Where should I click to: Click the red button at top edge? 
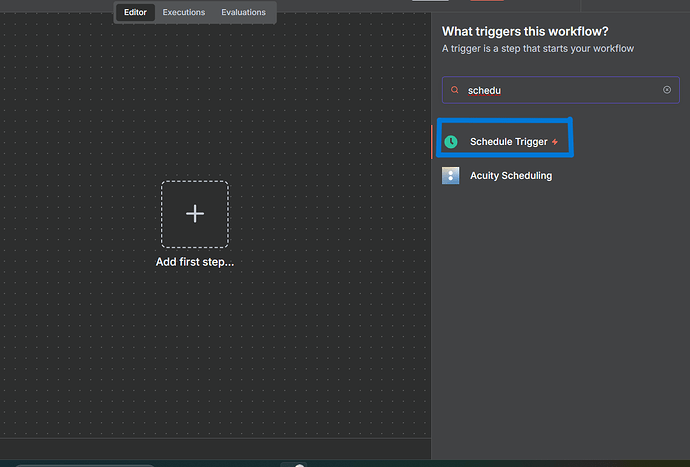pos(486,1)
